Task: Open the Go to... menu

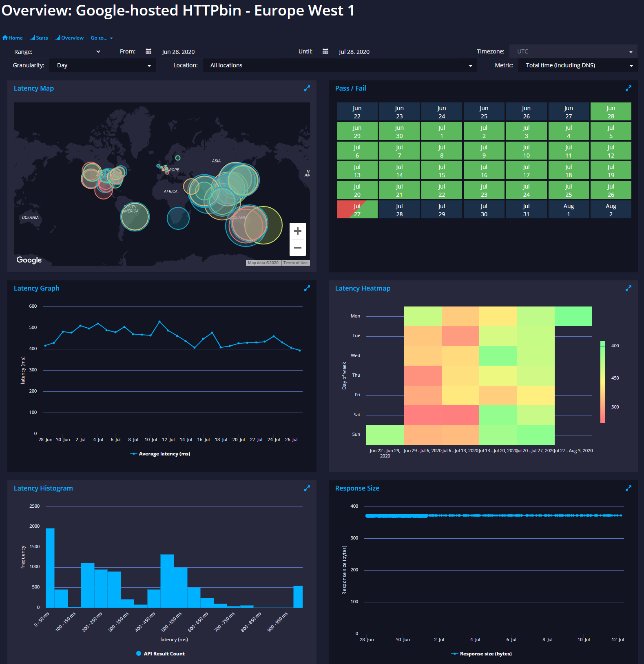Action: click(102, 38)
